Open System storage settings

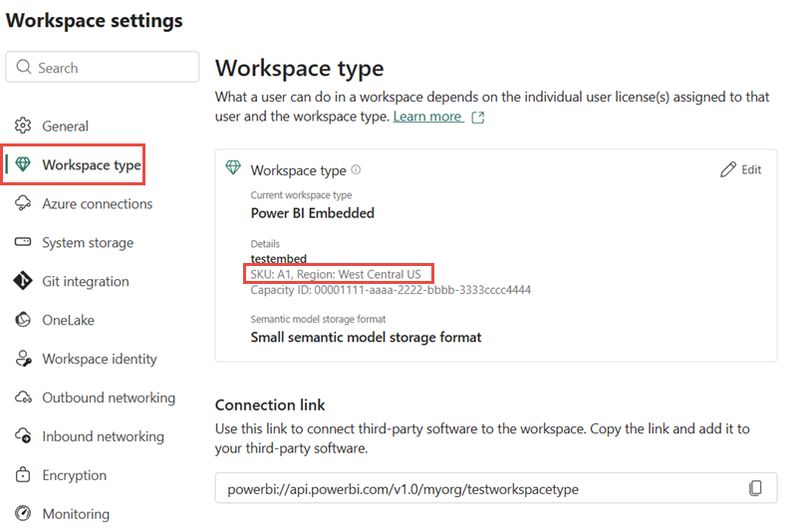[88, 243]
